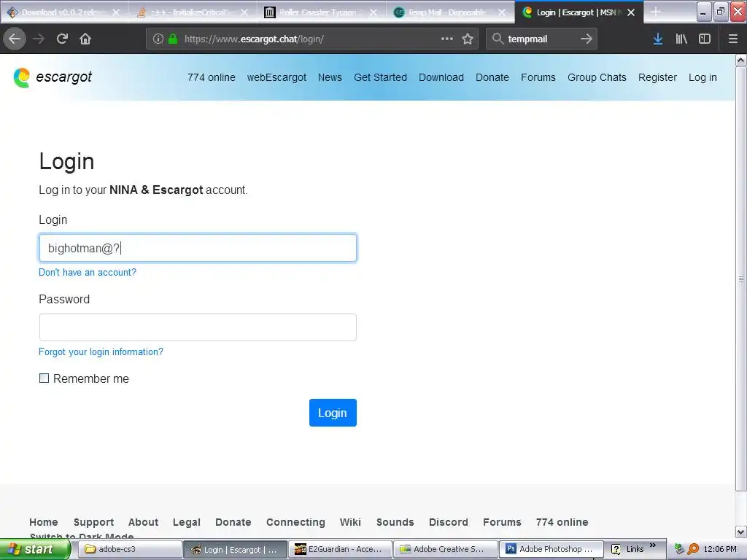Close the Temp Mail tab
Image resolution: width=747 pixels, height=560 pixels.
[502, 12]
